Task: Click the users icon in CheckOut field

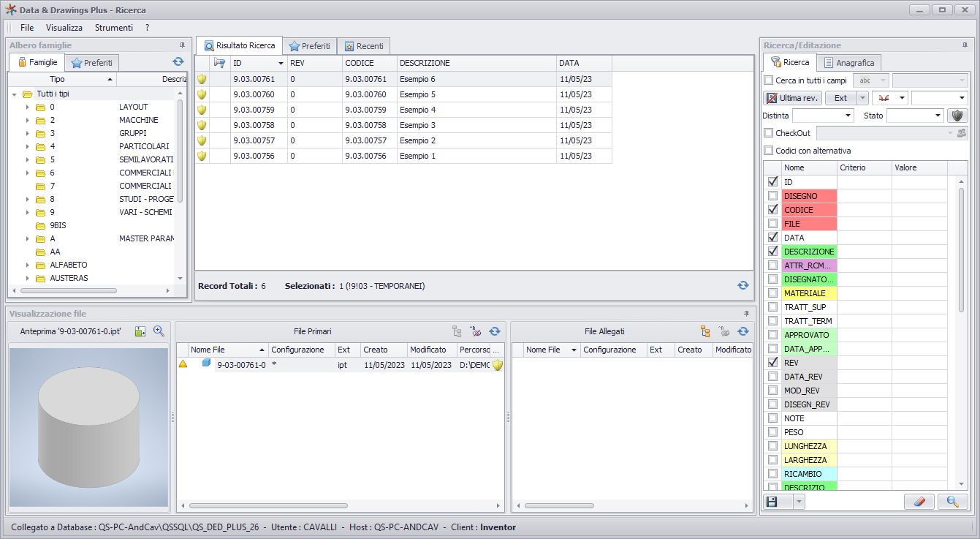Action: (x=962, y=133)
